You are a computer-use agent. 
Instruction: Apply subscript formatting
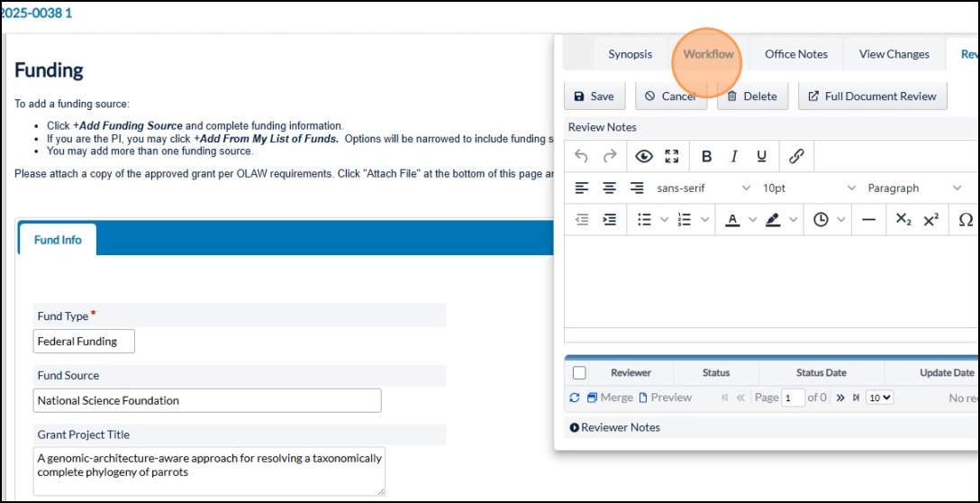903,220
